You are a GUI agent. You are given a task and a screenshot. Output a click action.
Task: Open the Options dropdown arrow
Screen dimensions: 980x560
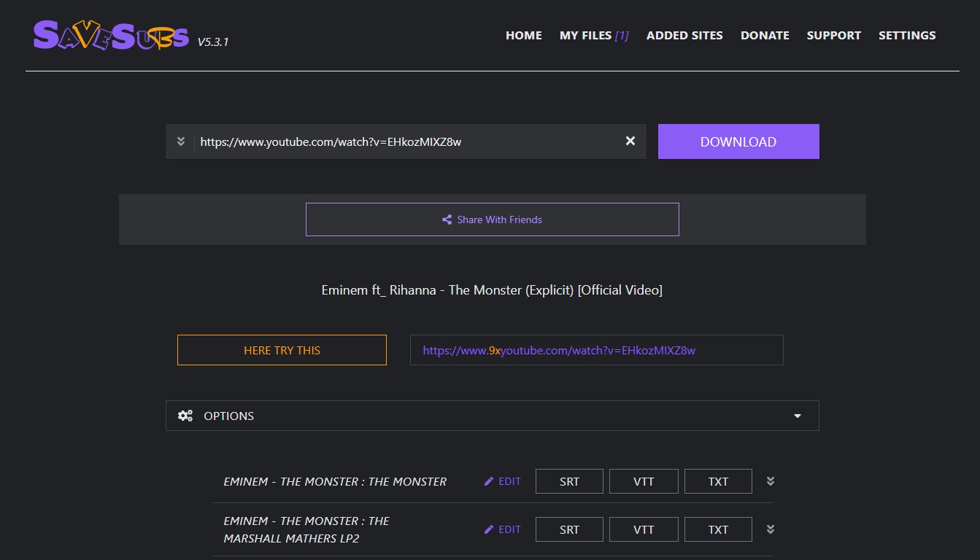point(798,416)
